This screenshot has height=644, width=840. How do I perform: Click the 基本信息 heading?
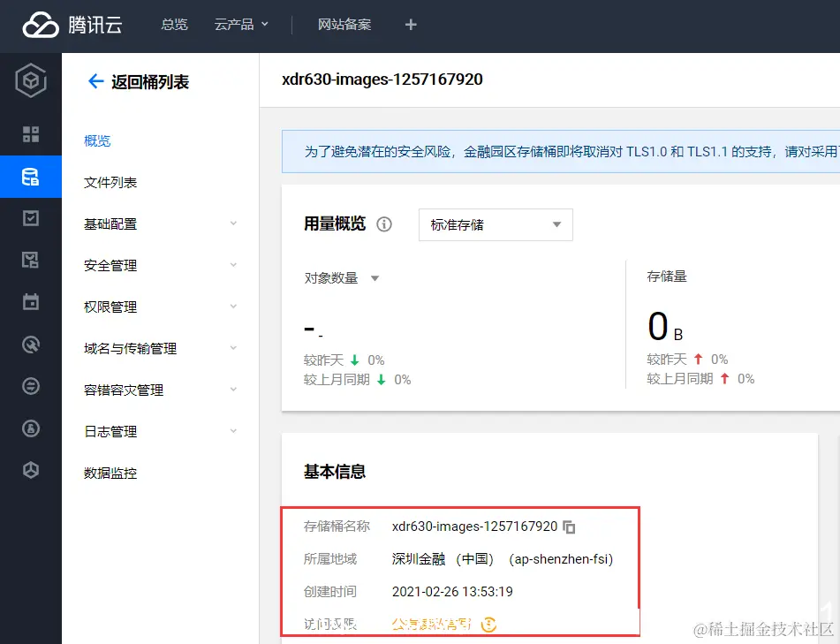coord(334,472)
